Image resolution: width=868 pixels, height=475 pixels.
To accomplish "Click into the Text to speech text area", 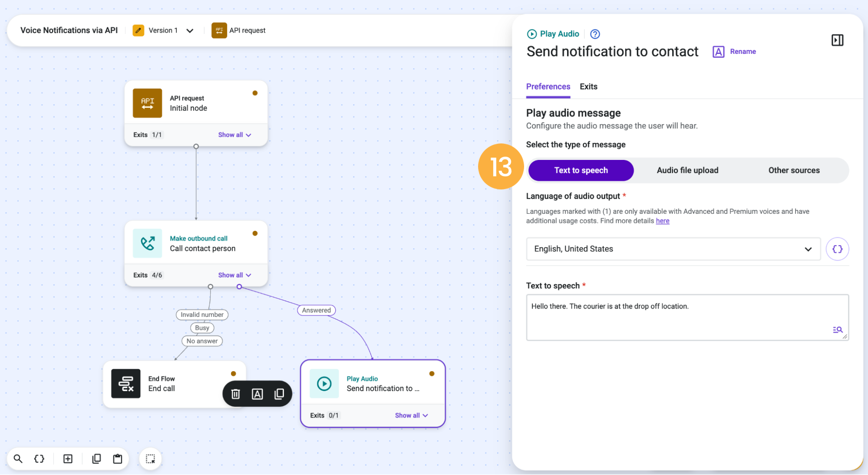I will (687, 317).
